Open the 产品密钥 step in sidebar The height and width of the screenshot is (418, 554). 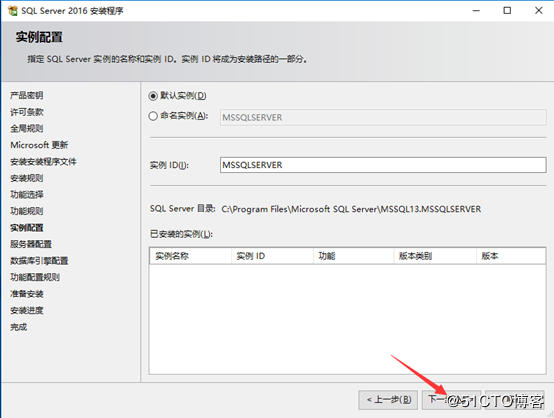point(26,95)
